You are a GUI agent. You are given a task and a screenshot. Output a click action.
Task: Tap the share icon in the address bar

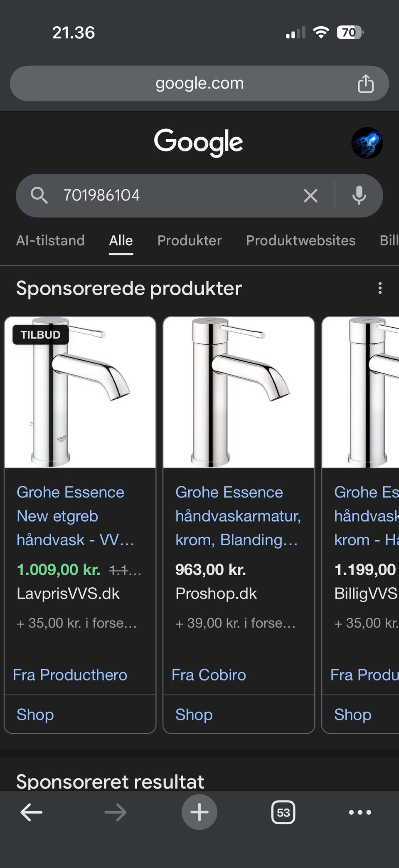tap(366, 83)
